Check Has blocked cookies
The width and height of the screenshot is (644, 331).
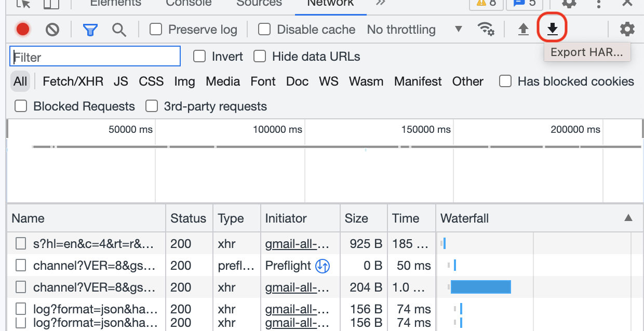point(505,81)
